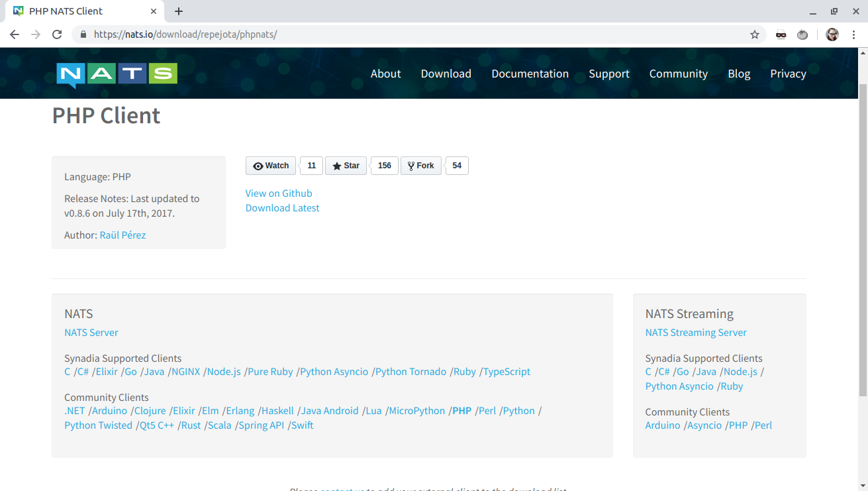Open the MicroPython client link

coord(417,411)
